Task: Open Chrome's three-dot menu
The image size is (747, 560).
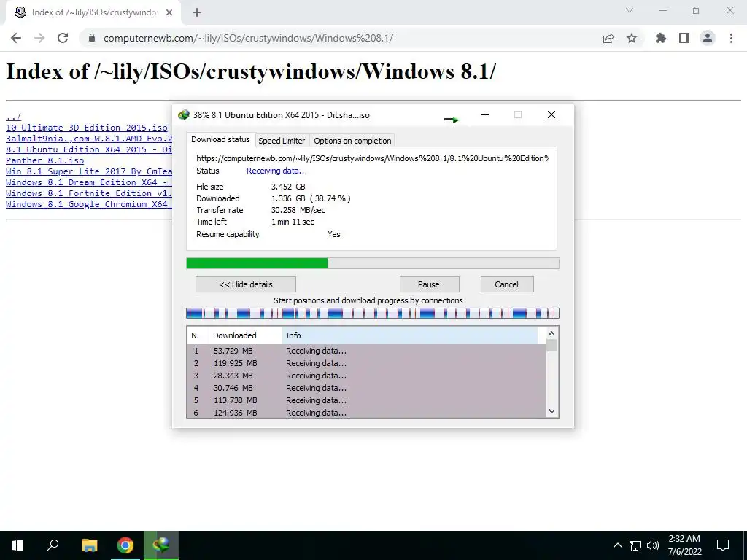Action: click(x=731, y=38)
